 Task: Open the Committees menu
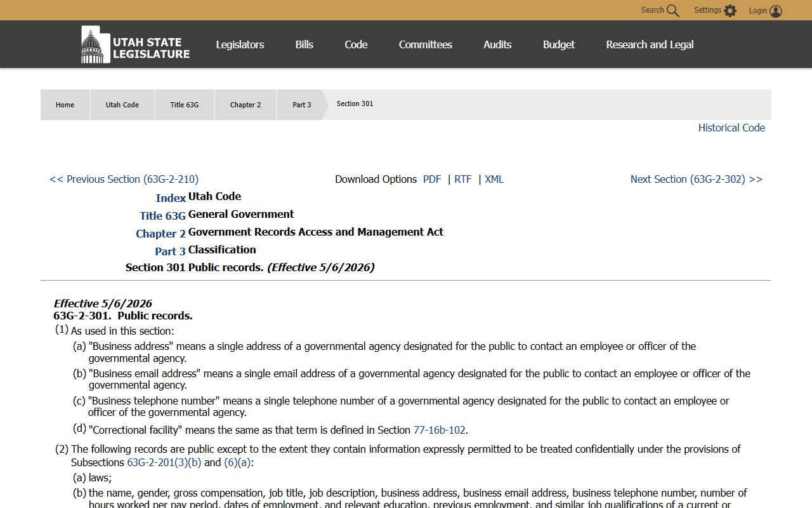click(426, 44)
